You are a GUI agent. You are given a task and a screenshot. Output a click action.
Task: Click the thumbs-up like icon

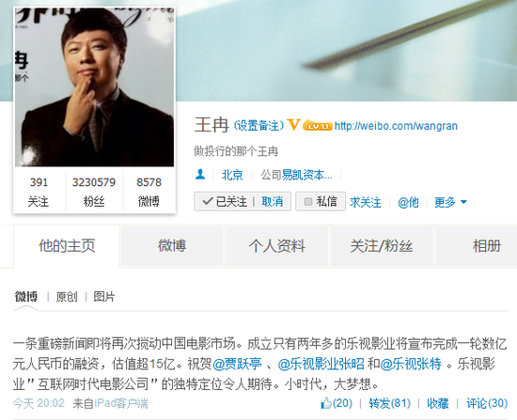point(326,403)
